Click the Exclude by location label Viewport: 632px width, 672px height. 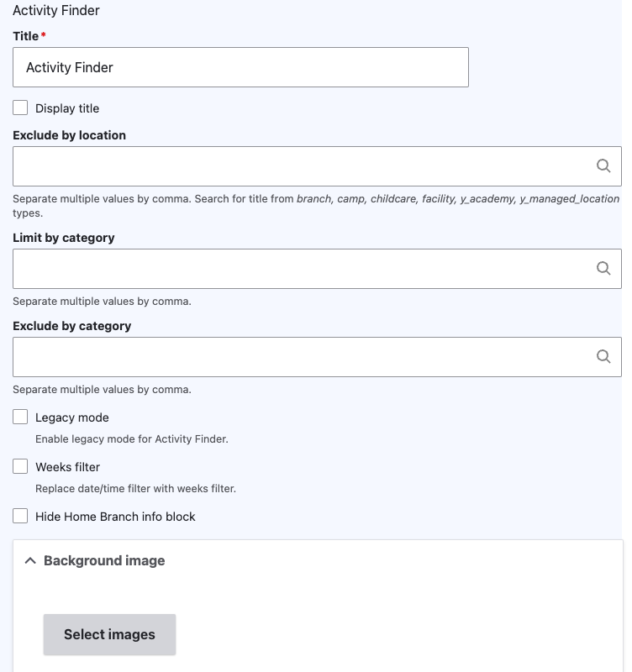(x=69, y=135)
